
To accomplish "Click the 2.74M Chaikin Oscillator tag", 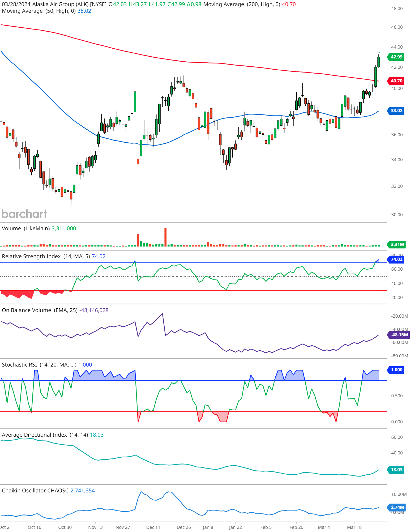I will tap(397, 507).
